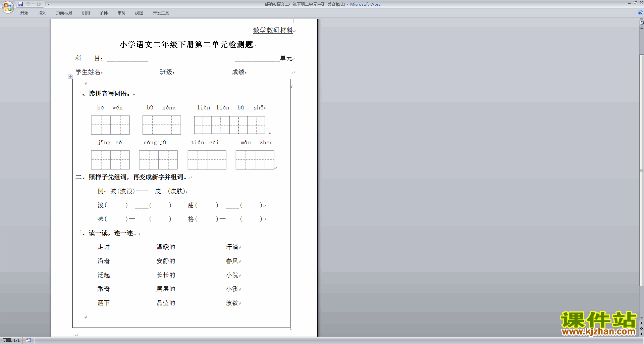Click the proofing check icon in status bar
The width and height of the screenshot is (644, 344).
(x=29, y=340)
